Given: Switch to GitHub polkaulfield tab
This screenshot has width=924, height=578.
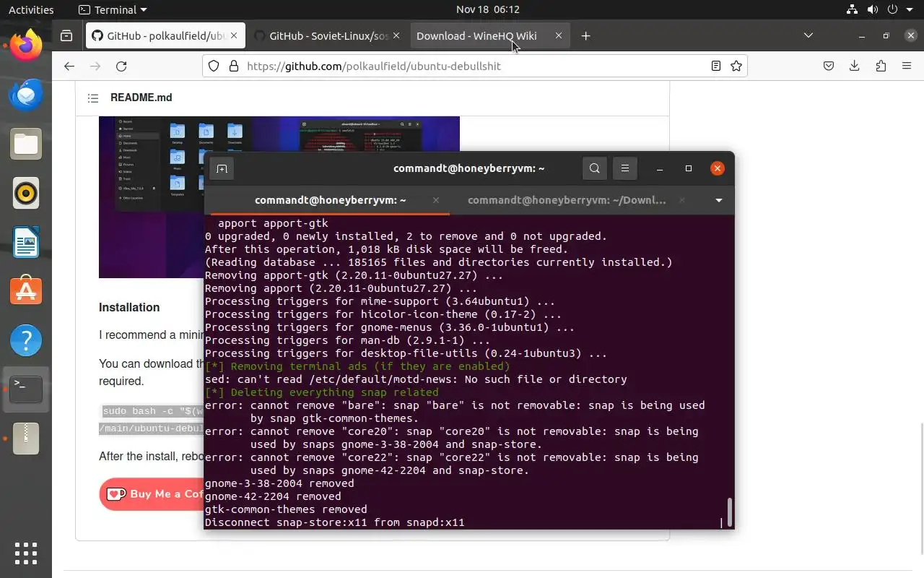Looking at the screenshot, I should [166, 35].
